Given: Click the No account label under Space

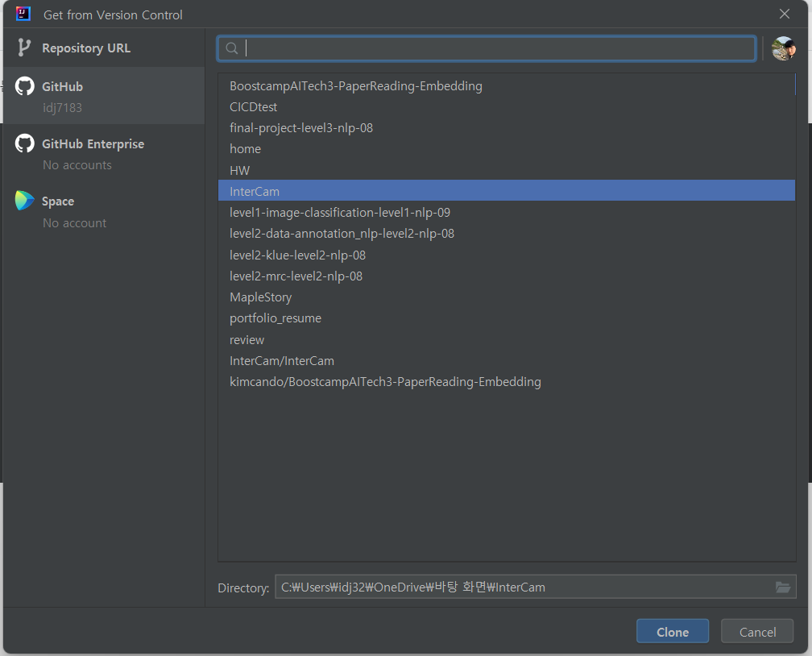Looking at the screenshot, I should pos(75,222).
